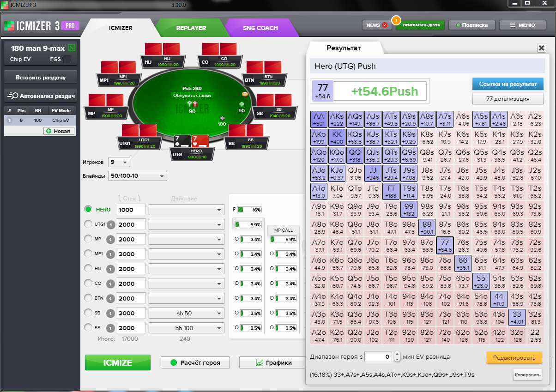Screen dimensions: 556x392
Task: Click the Автоанализ раздач button
Action: click(x=40, y=96)
